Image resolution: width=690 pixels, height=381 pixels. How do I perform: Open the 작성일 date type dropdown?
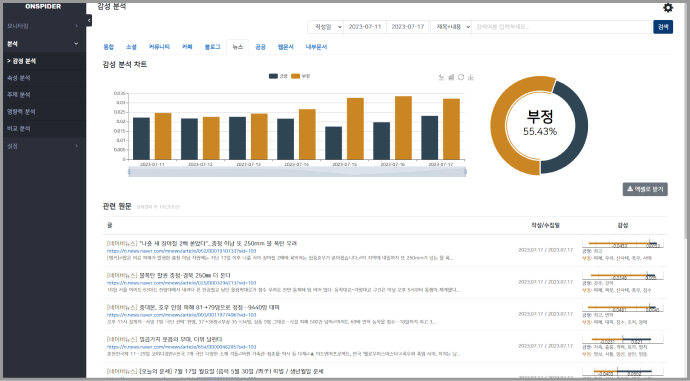point(325,27)
